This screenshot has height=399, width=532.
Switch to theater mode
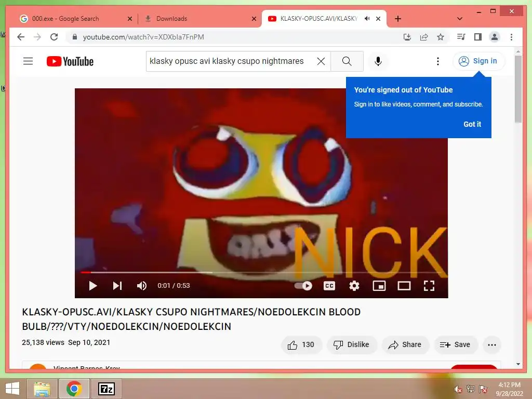(x=404, y=286)
